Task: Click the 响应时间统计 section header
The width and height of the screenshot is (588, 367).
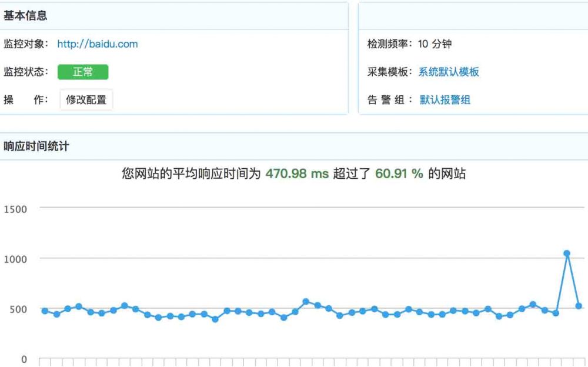Action: coord(36,146)
